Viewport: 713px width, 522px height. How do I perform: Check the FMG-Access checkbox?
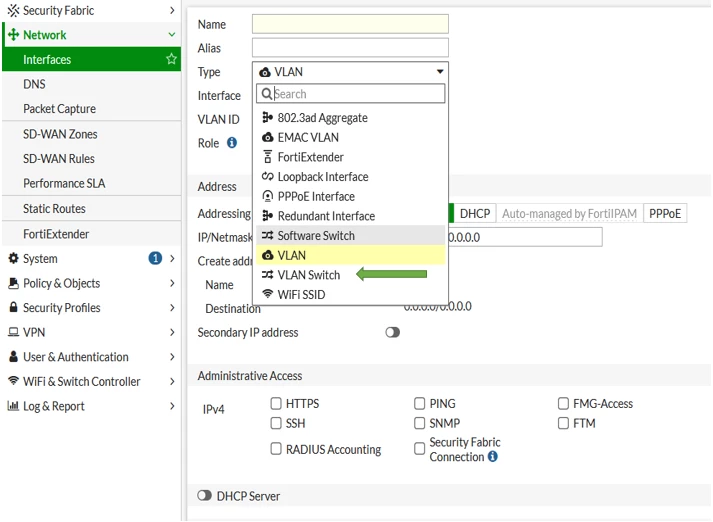[563, 403]
